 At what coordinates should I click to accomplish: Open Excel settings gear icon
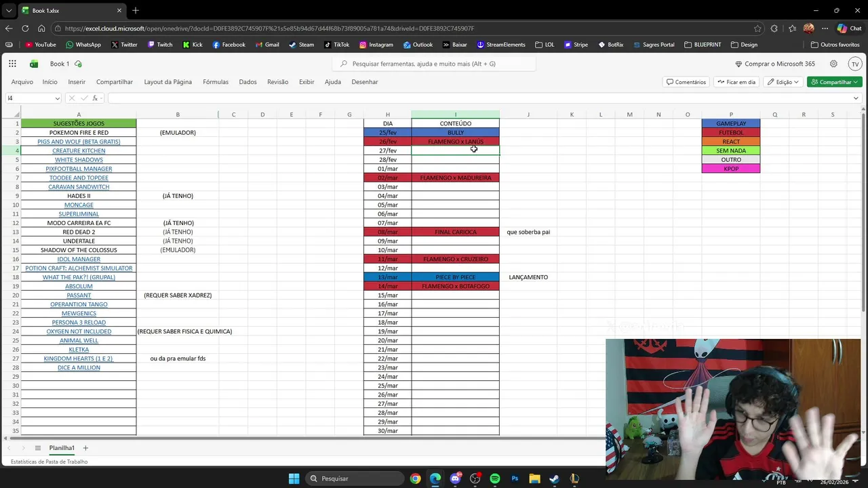click(x=833, y=64)
